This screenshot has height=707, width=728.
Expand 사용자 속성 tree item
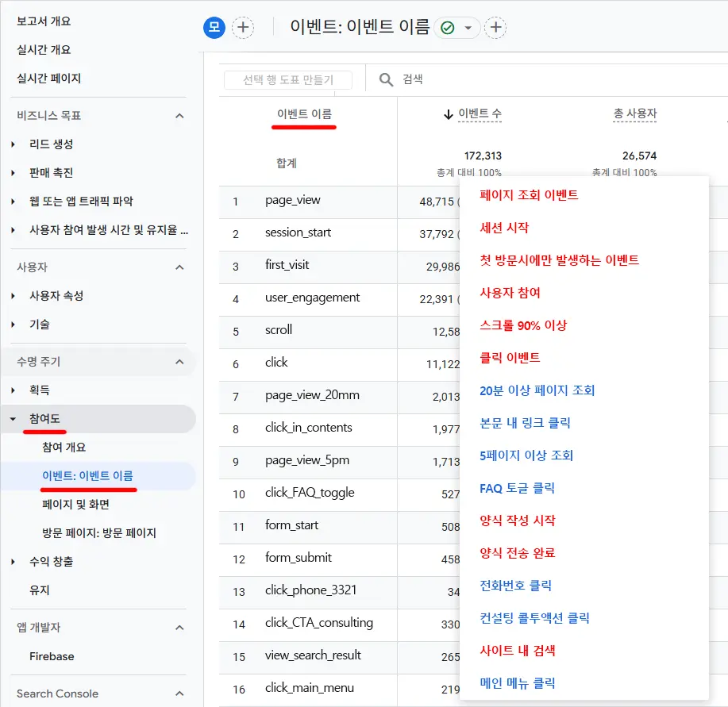[13, 296]
